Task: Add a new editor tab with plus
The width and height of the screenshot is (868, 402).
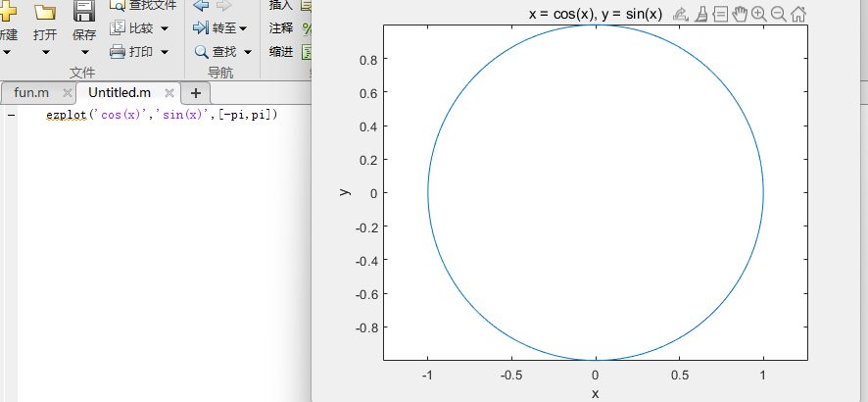Action: (196, 92)
